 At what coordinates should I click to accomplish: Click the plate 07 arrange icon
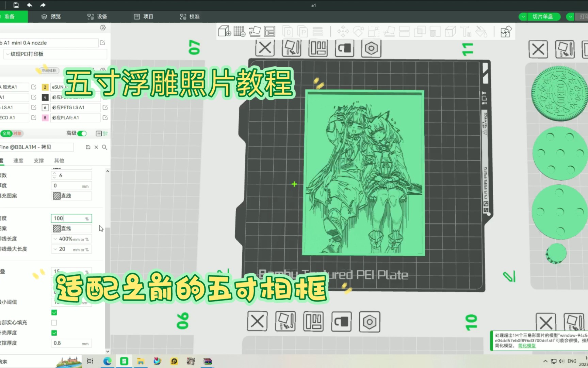318,48
